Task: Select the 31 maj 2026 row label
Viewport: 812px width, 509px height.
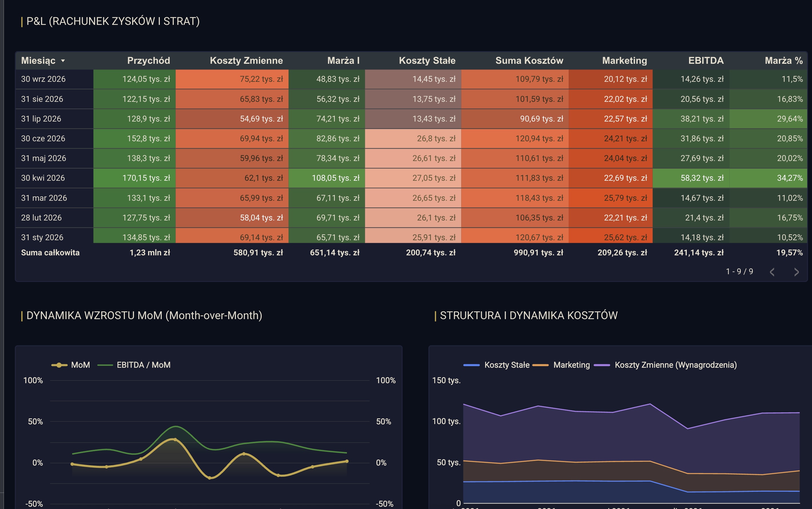Action: coord(44,158)
